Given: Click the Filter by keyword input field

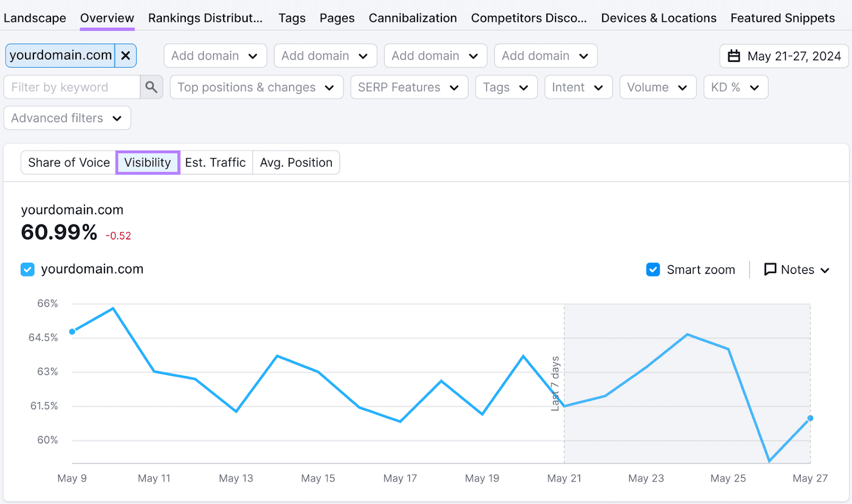Looking at the screenshot, I should click(69, 87).
